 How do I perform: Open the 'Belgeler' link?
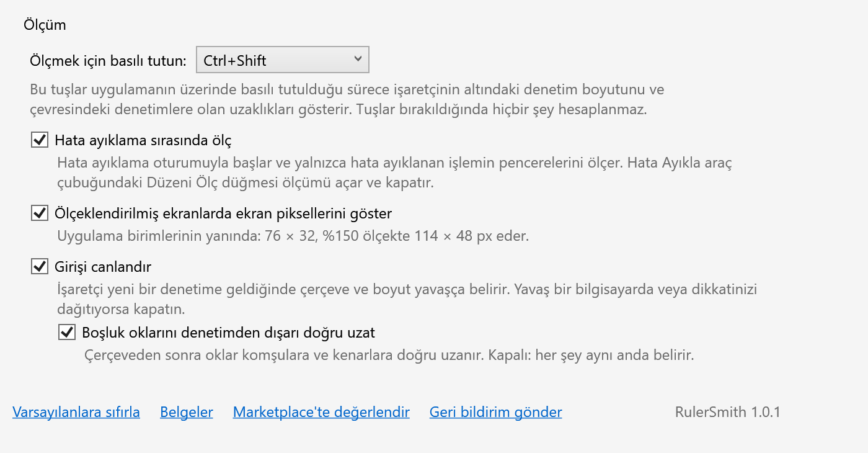coord(187,412)
